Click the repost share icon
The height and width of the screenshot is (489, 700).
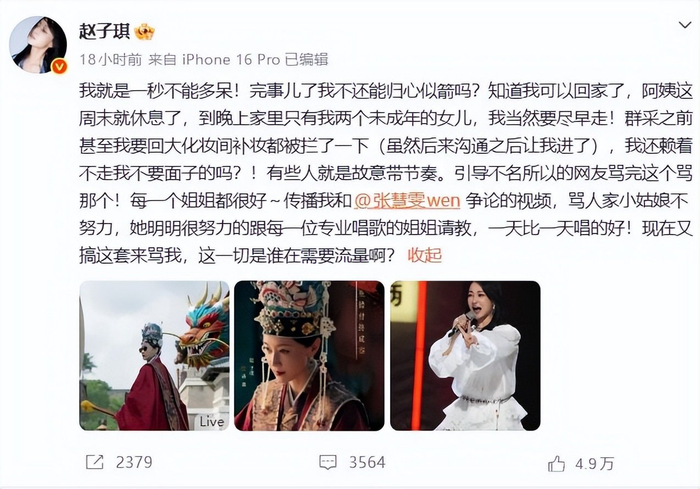[95, 462]
